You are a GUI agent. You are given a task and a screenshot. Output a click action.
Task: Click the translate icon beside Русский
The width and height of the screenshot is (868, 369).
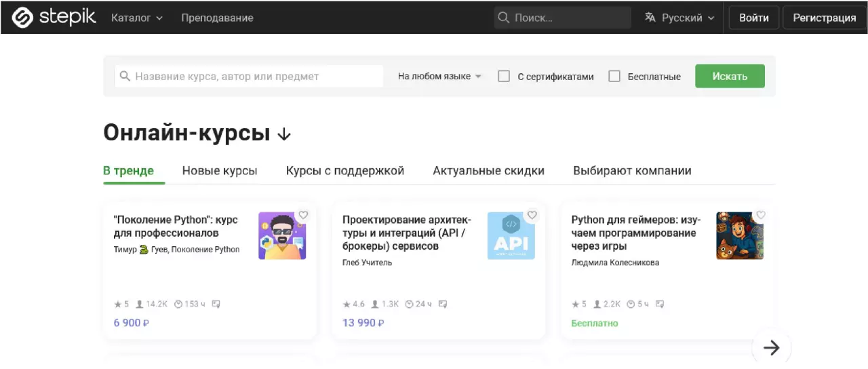click(651, 18)
